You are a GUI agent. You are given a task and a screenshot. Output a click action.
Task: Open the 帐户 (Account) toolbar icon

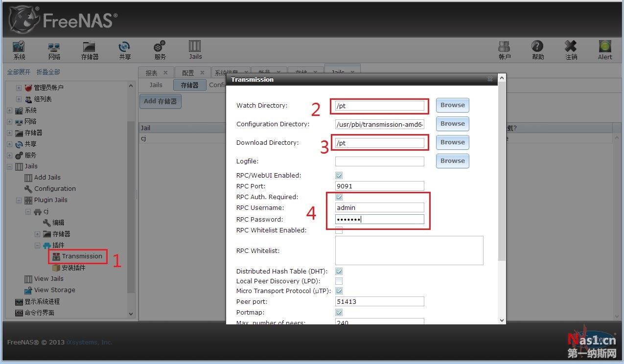(505, 50)
